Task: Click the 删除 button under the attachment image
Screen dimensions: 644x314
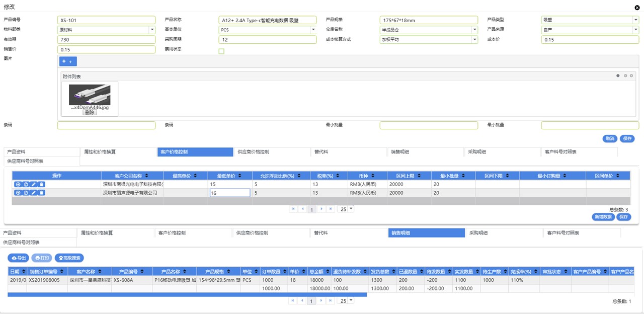Action: coord(90,113)
